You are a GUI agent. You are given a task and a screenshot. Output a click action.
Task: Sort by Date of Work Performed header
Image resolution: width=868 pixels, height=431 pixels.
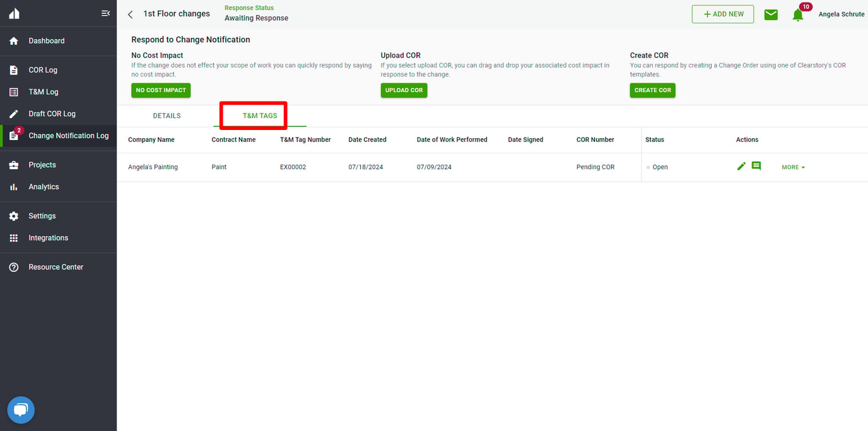452,140
